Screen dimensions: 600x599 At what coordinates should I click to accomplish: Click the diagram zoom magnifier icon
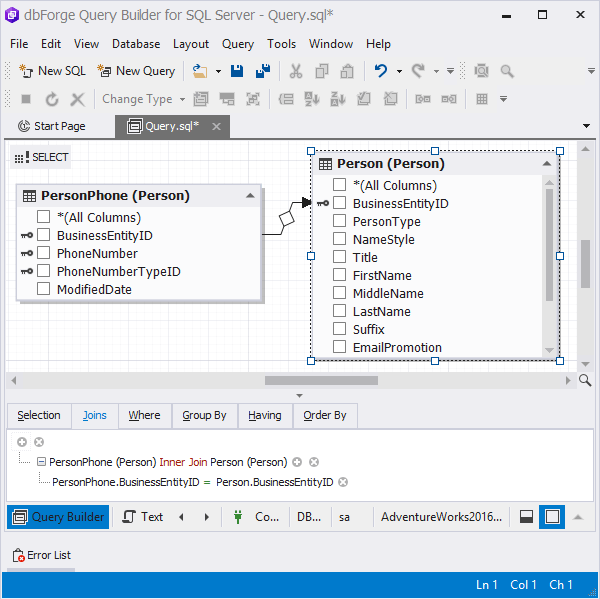point(585,380)
